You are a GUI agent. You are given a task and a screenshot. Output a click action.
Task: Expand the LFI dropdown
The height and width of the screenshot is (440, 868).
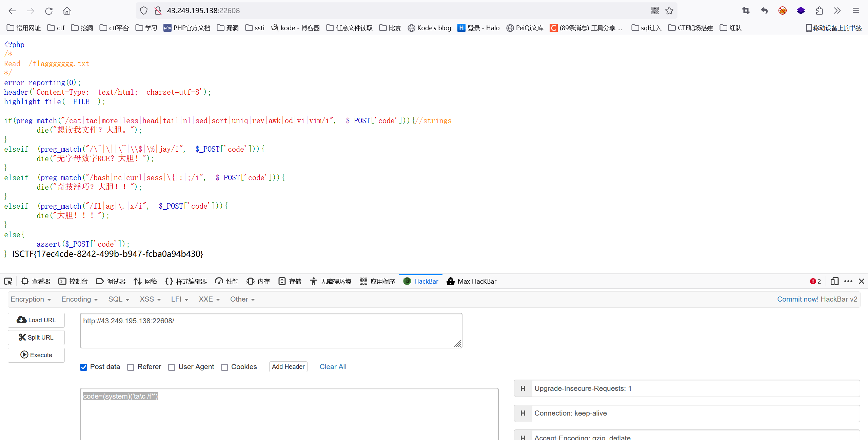pos(179,299)
